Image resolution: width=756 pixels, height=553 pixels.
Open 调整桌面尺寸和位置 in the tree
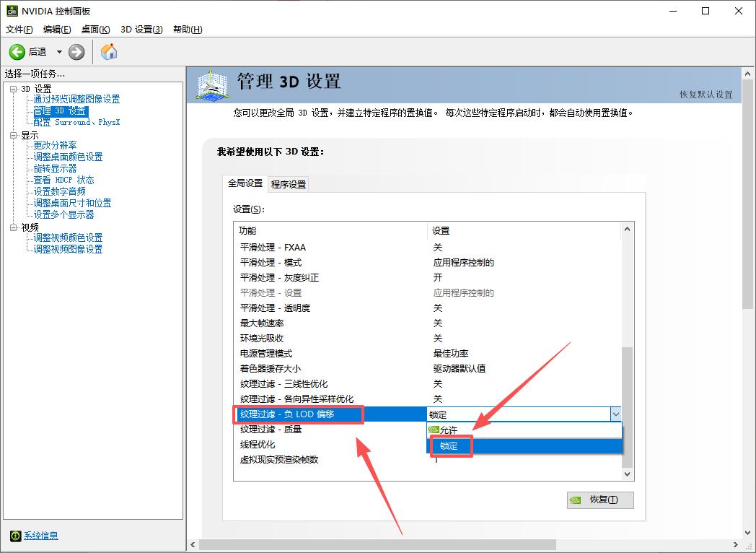coord(72,203)
